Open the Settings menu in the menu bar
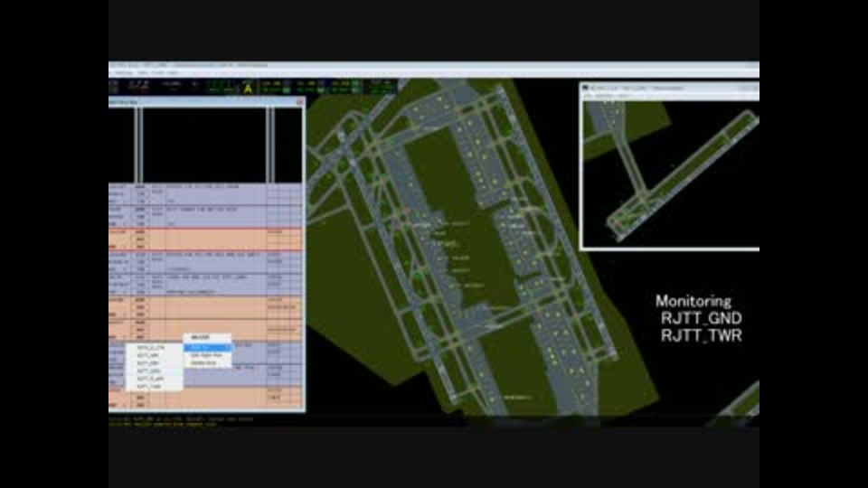 124,72
